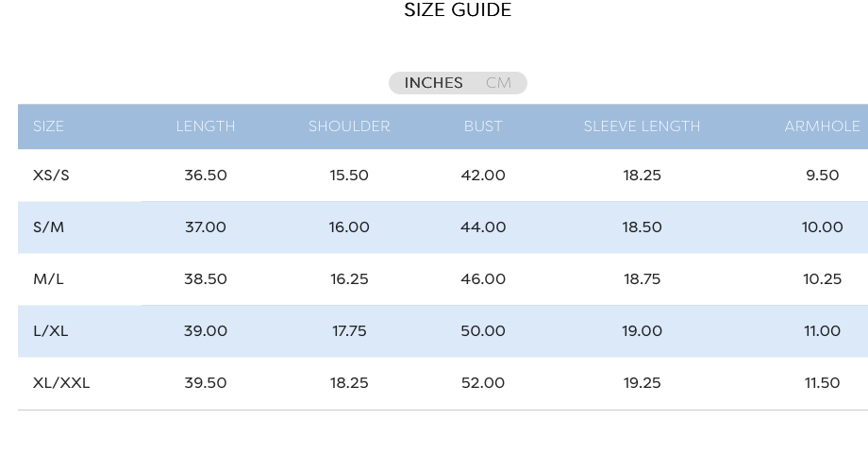The width and height of the screenshot is (868, 453).
Task: Click the 37.00 length value for S/M
Action: click(x=206, y=227)
